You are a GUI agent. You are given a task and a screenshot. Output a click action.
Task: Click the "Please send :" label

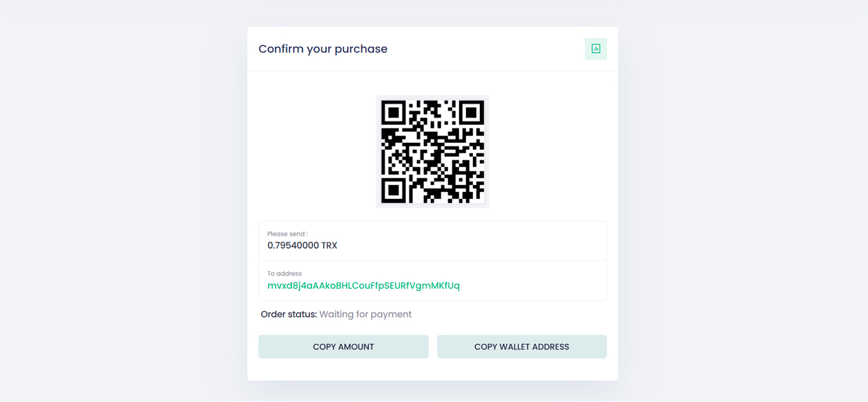[287, 234]
